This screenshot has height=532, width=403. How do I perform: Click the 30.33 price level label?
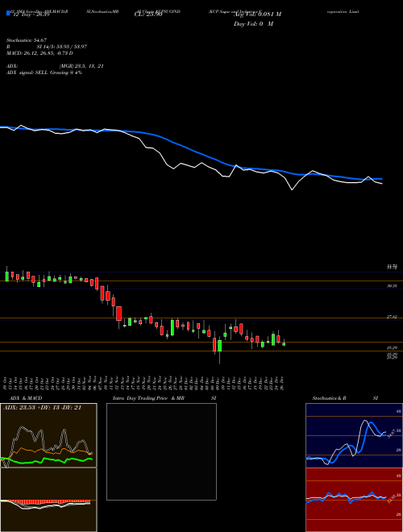392,286
